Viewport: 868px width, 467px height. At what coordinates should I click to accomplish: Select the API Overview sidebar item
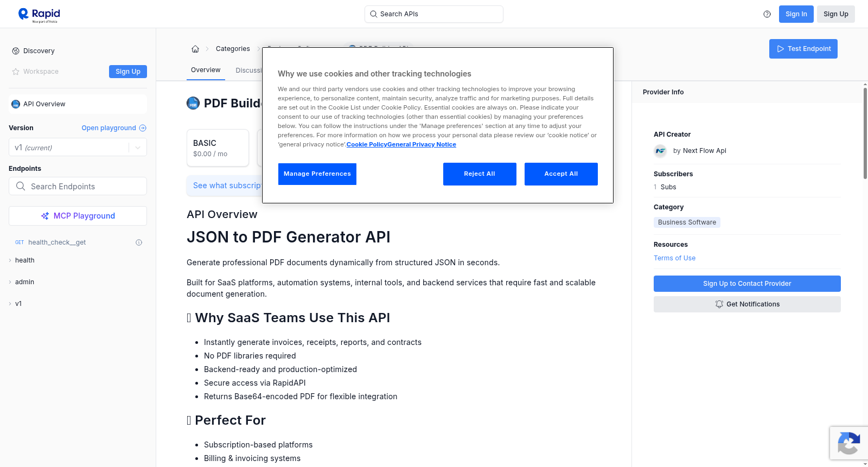point(78,104)
